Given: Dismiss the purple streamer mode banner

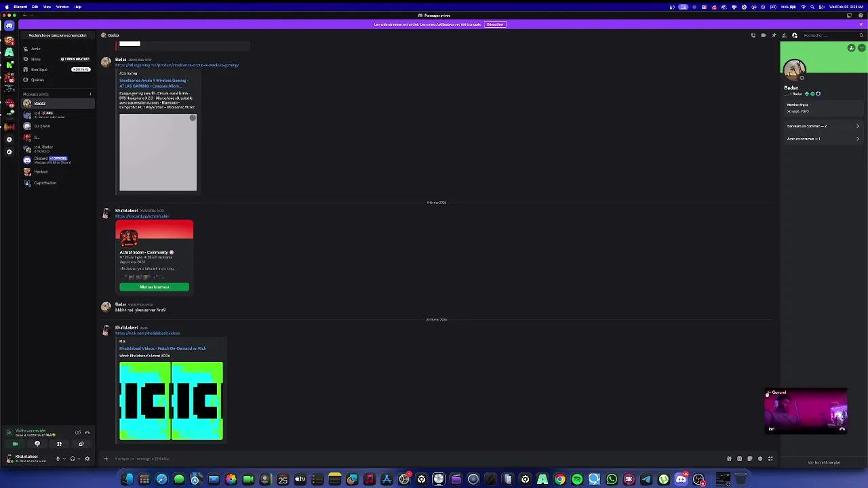Looking at the screenshot, I should pos(861,24).
